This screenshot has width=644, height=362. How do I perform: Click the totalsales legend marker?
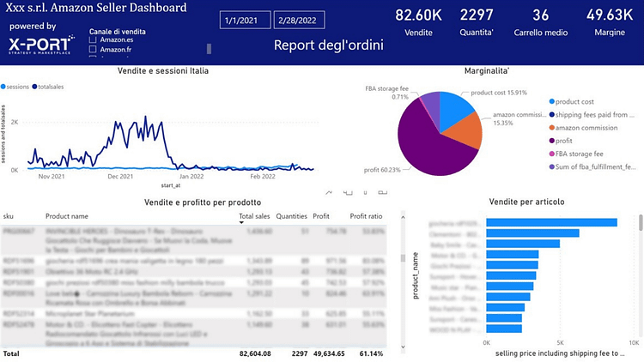point(34,87)
